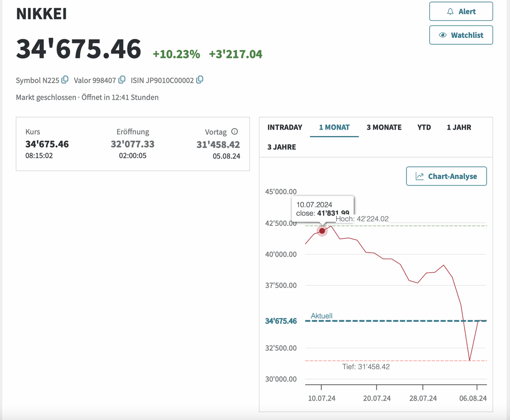Click the 45'000.00 y-axis label
Image resolution: width=510 pixels, height=420 pixels.
coord(281,192)
